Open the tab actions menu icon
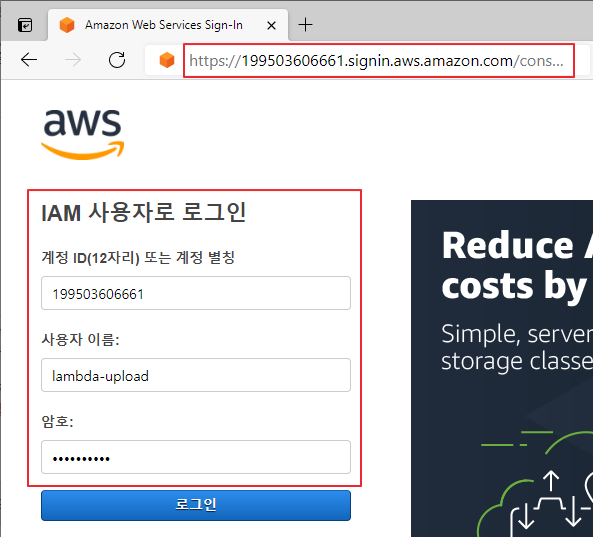The image size is (593, 537). coord(25,25)
